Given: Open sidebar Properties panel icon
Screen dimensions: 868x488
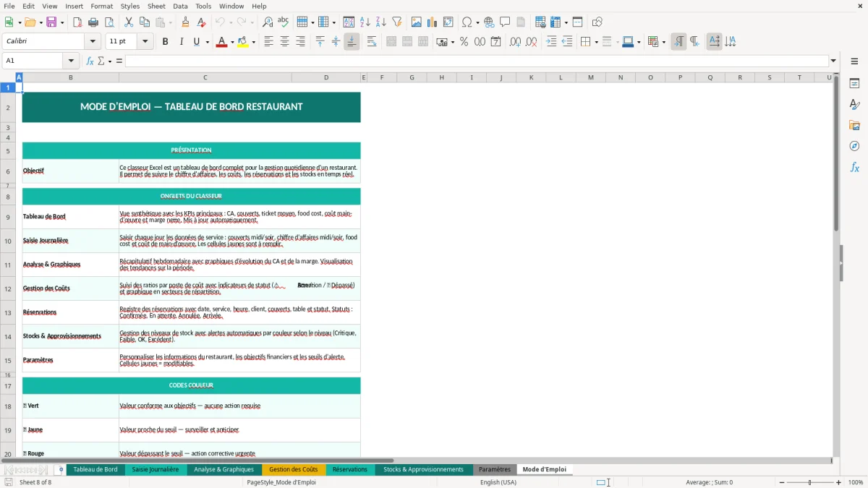Looking at the screenshot, I should point(854,84).
